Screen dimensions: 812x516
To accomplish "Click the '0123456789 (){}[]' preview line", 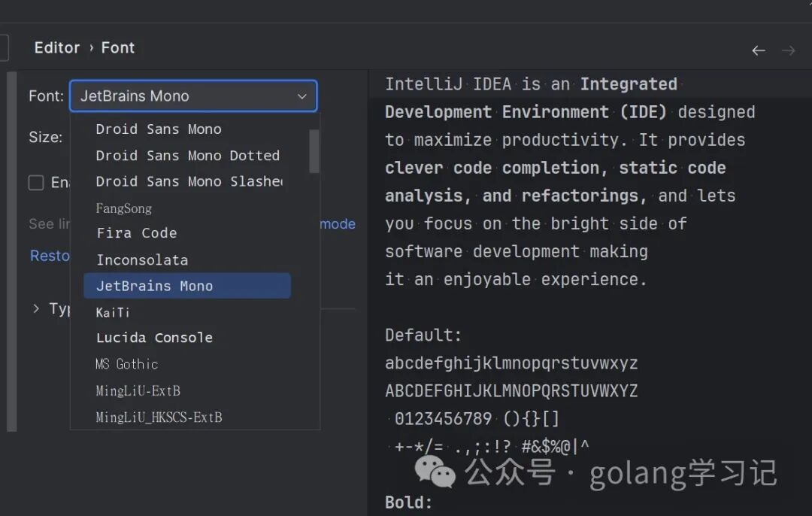I will pos(477,419).
